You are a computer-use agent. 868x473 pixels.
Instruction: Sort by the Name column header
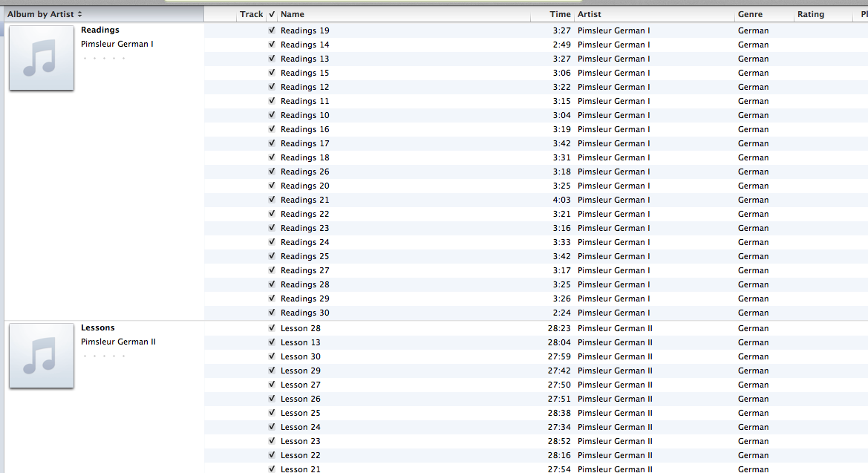(403, 14)
